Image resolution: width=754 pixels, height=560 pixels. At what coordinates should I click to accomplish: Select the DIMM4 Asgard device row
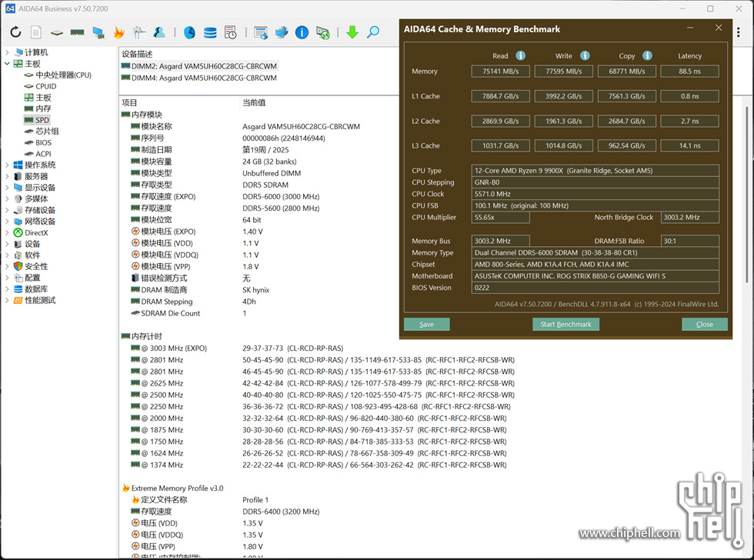199,78
